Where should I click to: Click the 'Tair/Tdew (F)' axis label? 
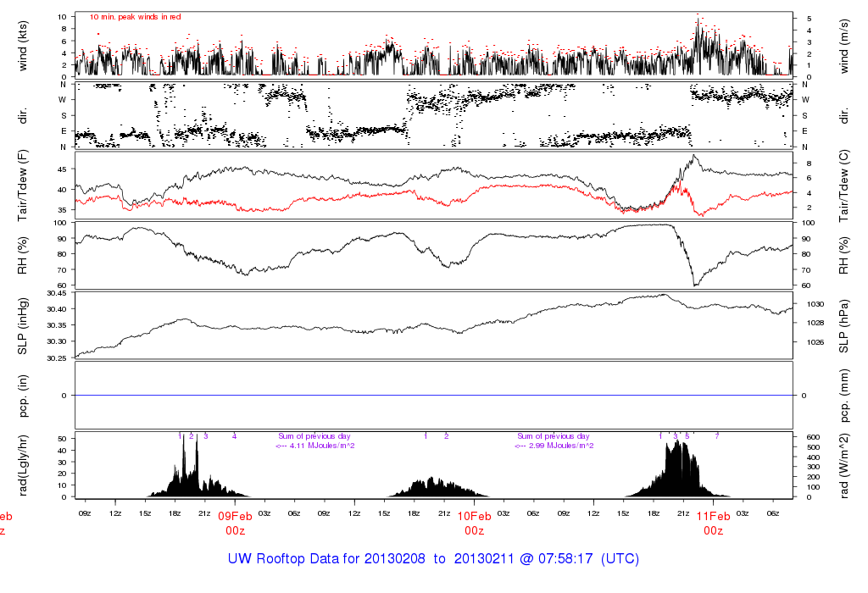point(22,186)
